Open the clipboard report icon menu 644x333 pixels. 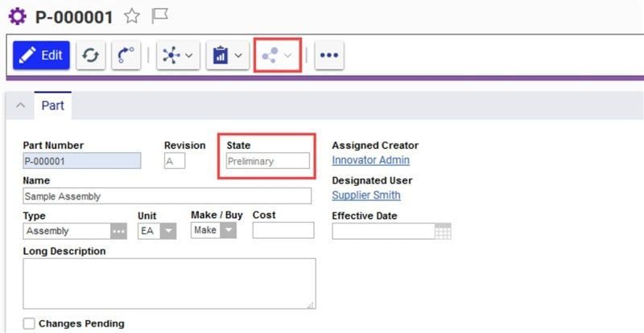(227, 55)
